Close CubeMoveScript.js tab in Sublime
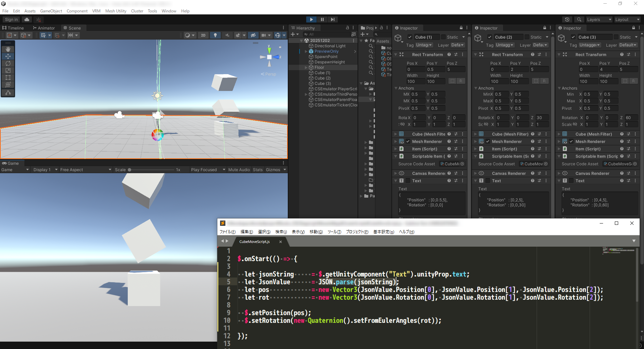Screen dimensions: 644x349 pyautogui.click(x=280, y=242)
